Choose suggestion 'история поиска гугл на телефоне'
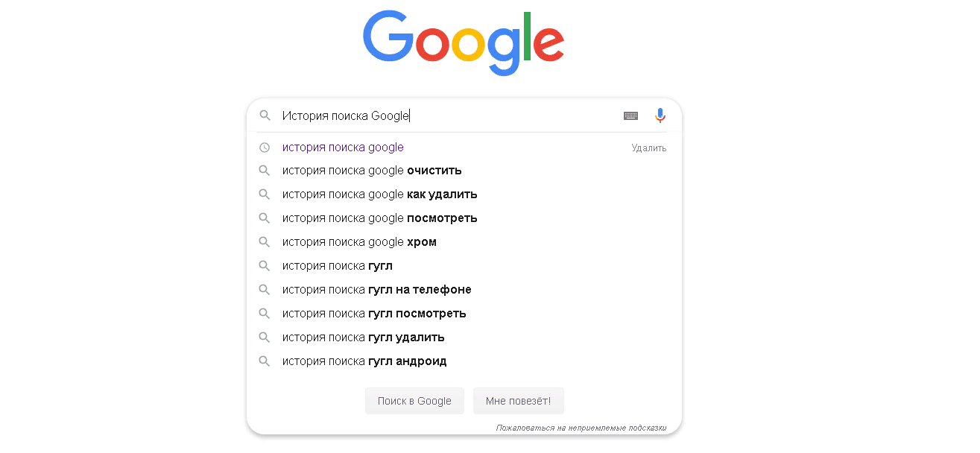Viewport: 980px width, 453px height. point(376,290)
